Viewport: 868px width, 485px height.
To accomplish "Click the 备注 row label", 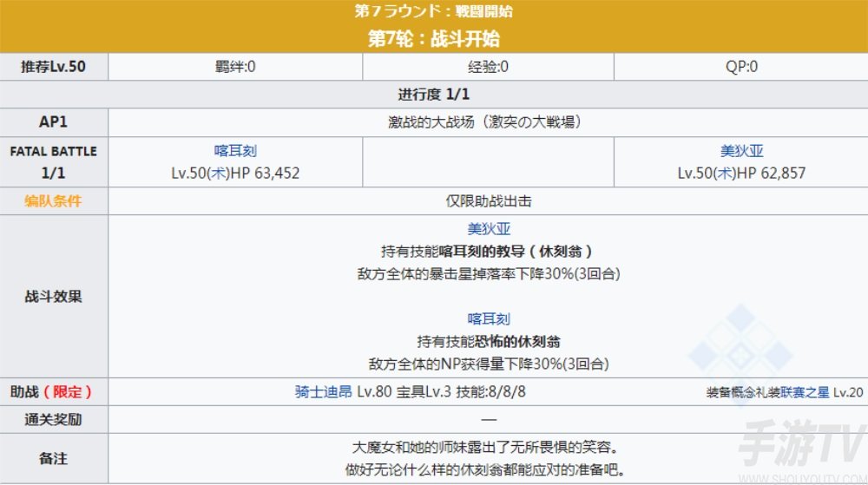I will tap(53, 458).
